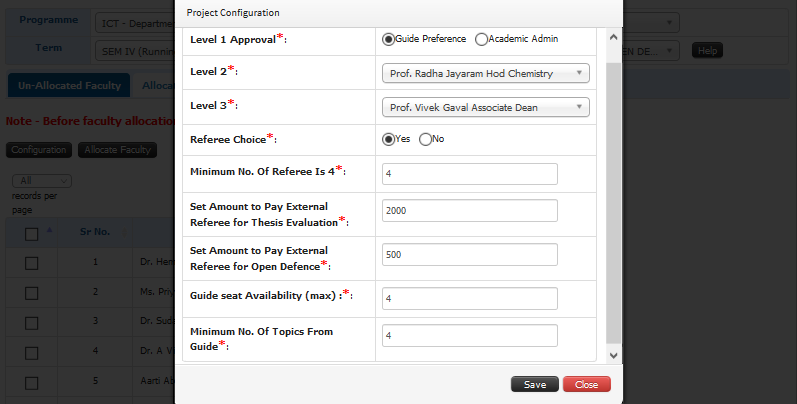Check the checkbox for row 3

tap(32, 323)
